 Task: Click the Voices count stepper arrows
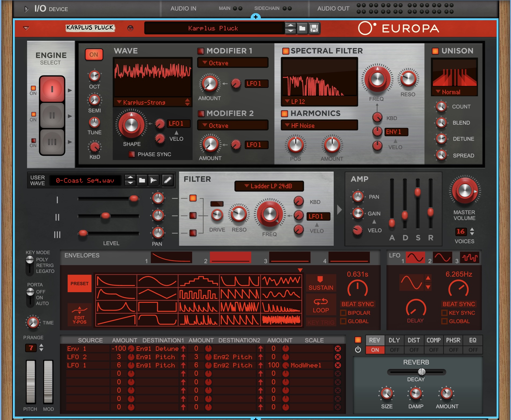click(472, 231)
